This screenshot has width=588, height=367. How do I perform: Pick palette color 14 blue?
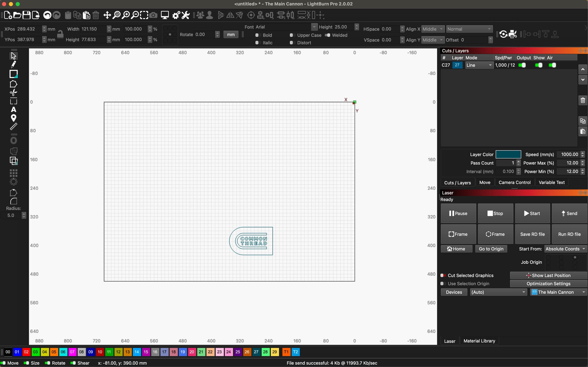137,352
